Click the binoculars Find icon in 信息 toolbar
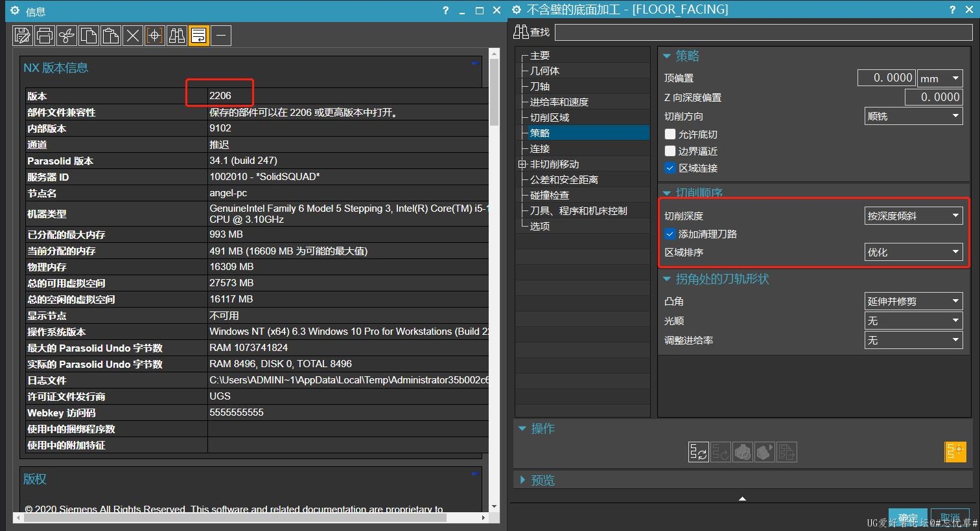The width and height of the screenshot is (980, 531). [x=177, y=36]
